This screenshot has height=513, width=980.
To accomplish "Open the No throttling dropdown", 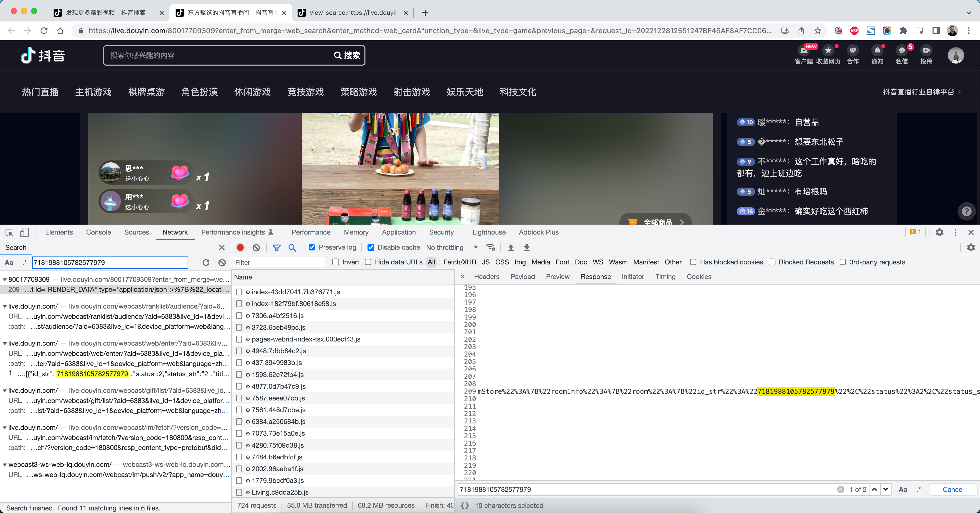I will [x=451, y=247].
